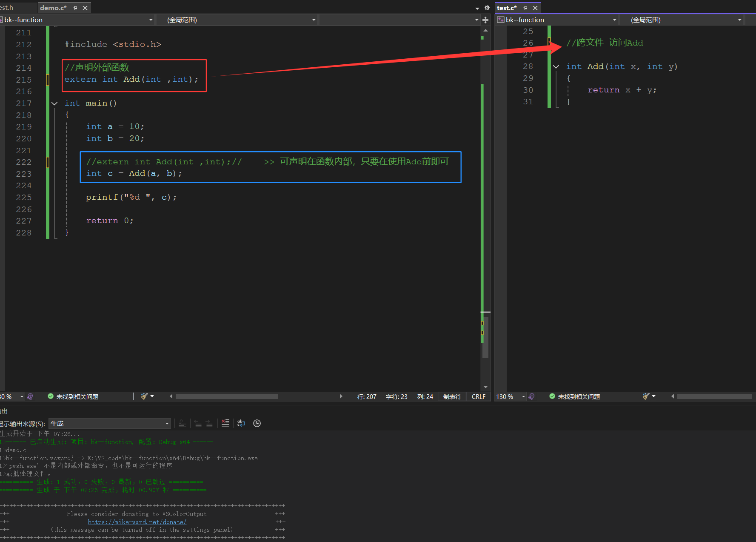Close the demo.c tab
This screenshot has height=542, width=756.
pos(85,8)
